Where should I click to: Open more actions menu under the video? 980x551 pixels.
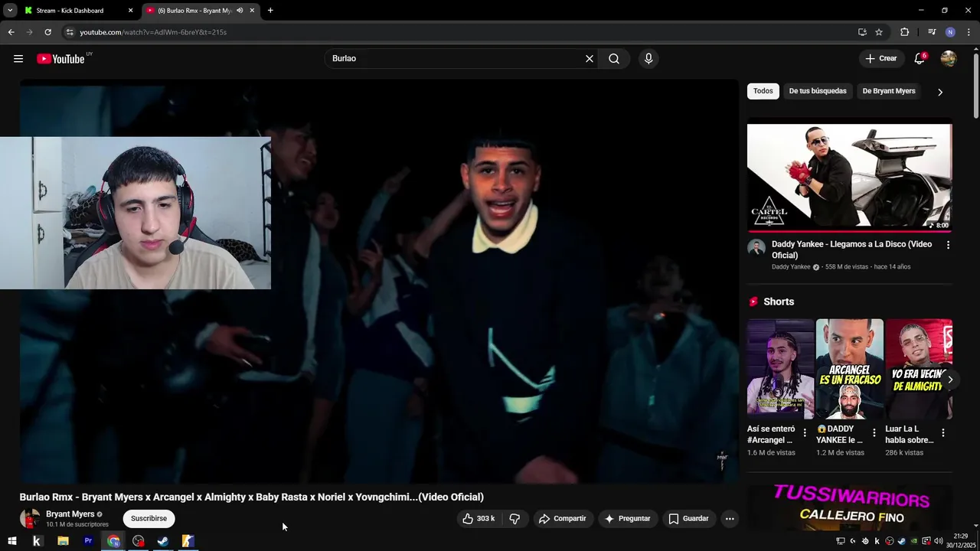pos(730,519)
